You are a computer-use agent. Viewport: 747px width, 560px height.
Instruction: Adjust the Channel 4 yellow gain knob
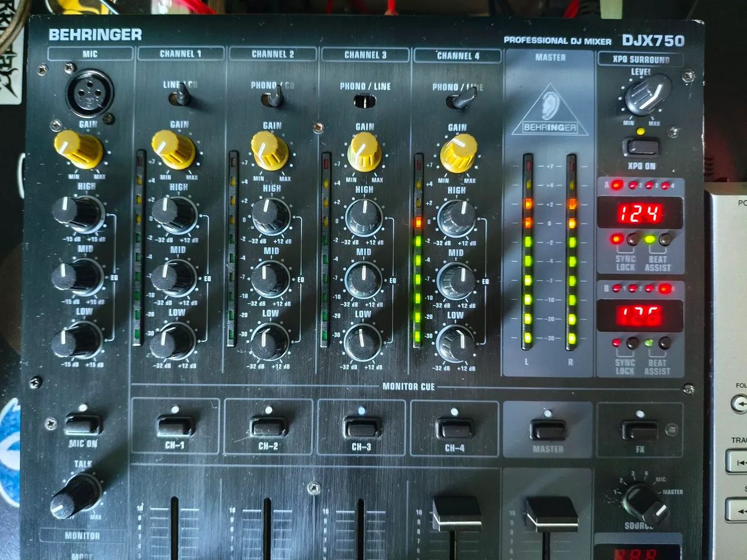[458, 153]
